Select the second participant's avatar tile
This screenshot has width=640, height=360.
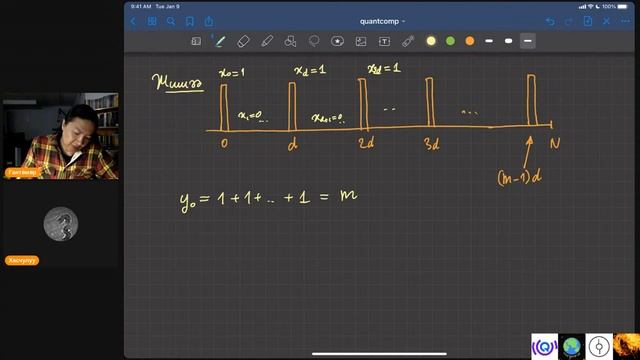pyautogui.click(x=61, y=224)
